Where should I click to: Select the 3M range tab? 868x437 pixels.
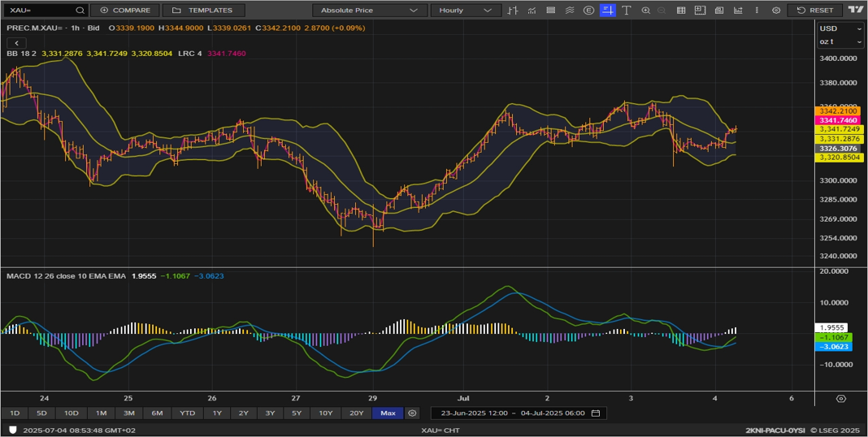pyautogui.click(x=129, y=413)
